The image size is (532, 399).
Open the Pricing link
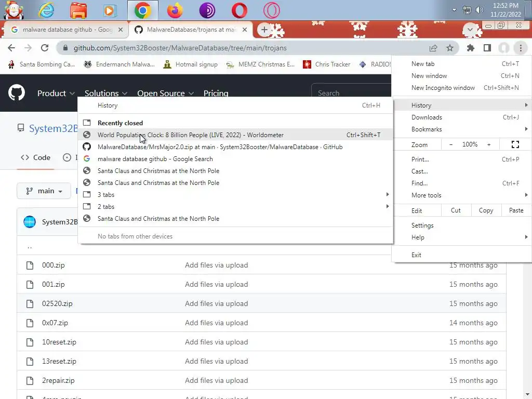coord(216,94)
